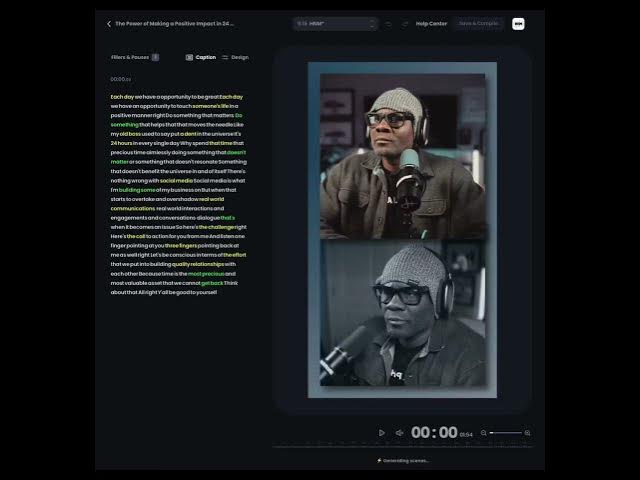Open the 9:16 aspect ratio dropdown
Image resolution: width=640 pixels, height=480 pixels.
point(335,23)
